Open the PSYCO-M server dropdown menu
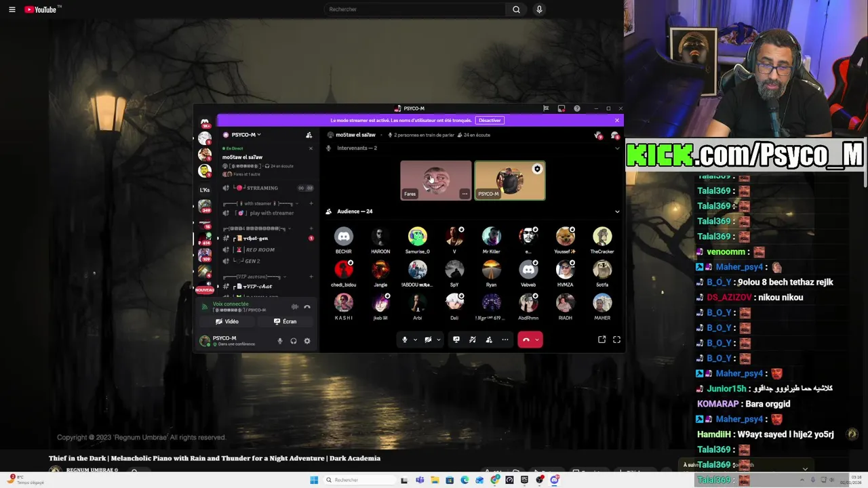This screenshot has height=488, width=868. [x=246, y=135]
